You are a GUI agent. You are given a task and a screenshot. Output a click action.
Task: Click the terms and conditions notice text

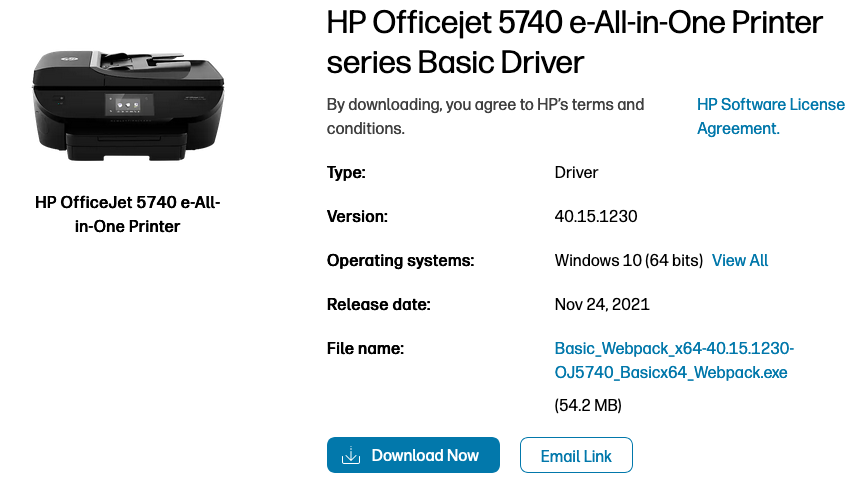coord(486,116)
